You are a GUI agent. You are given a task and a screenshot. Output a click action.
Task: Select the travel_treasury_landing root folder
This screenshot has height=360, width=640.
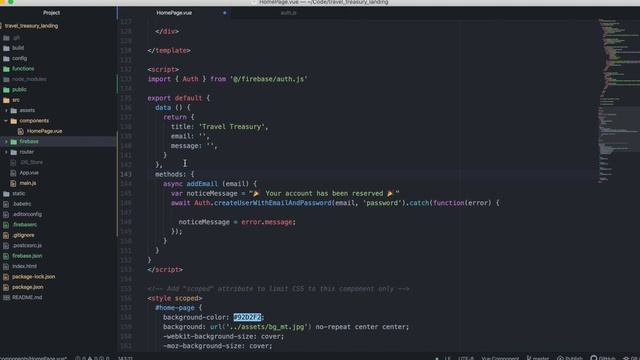coord(31,26)
